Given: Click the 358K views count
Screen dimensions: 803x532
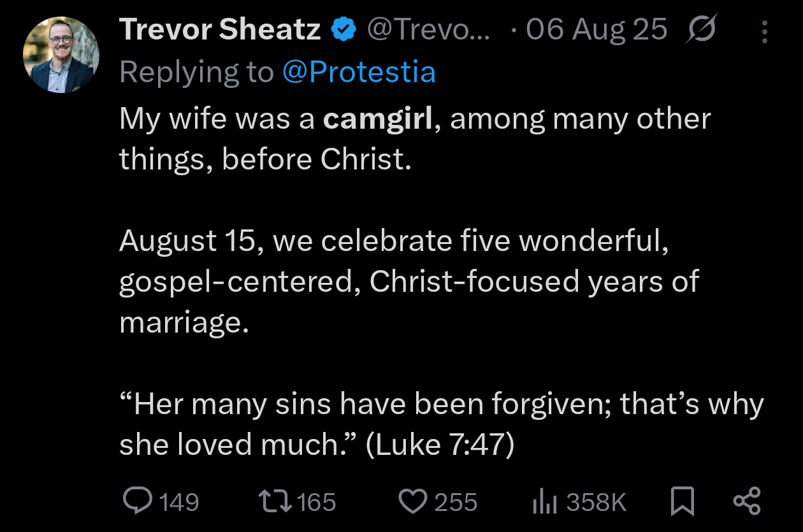Looking at the screenshot, I should 597,502.
